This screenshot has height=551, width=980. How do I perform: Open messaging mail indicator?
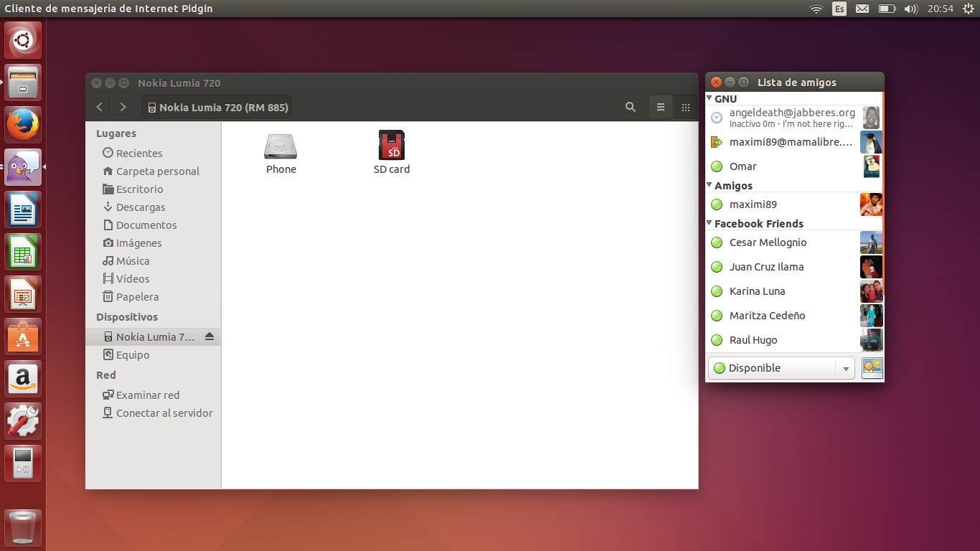pyautogui.click(x=862, y=9)
